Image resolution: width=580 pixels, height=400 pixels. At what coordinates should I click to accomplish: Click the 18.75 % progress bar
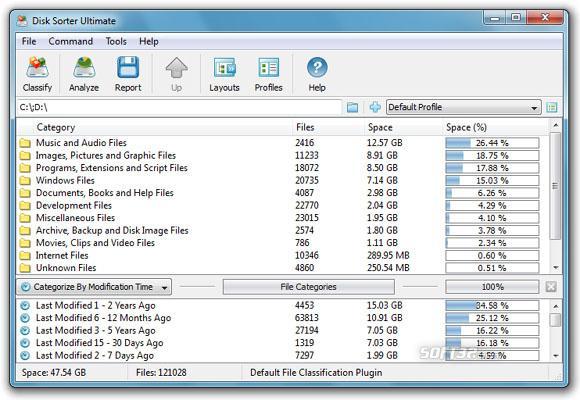click(492, 155)
